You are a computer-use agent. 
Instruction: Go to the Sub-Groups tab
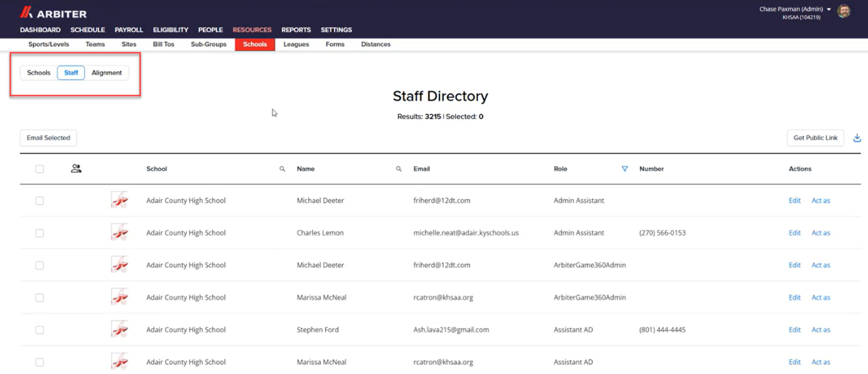tap(209, 45)
